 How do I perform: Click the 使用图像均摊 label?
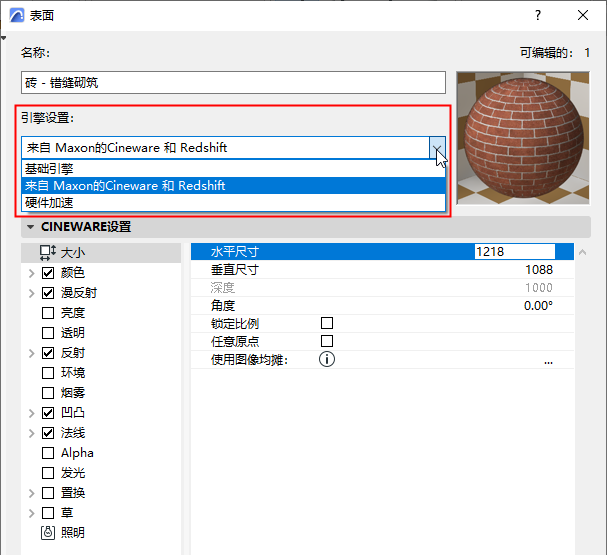click(x=249, y=360)
